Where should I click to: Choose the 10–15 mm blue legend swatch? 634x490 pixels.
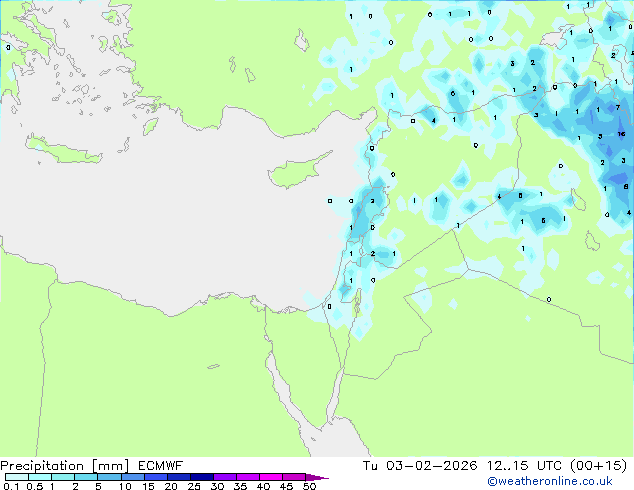132,477
